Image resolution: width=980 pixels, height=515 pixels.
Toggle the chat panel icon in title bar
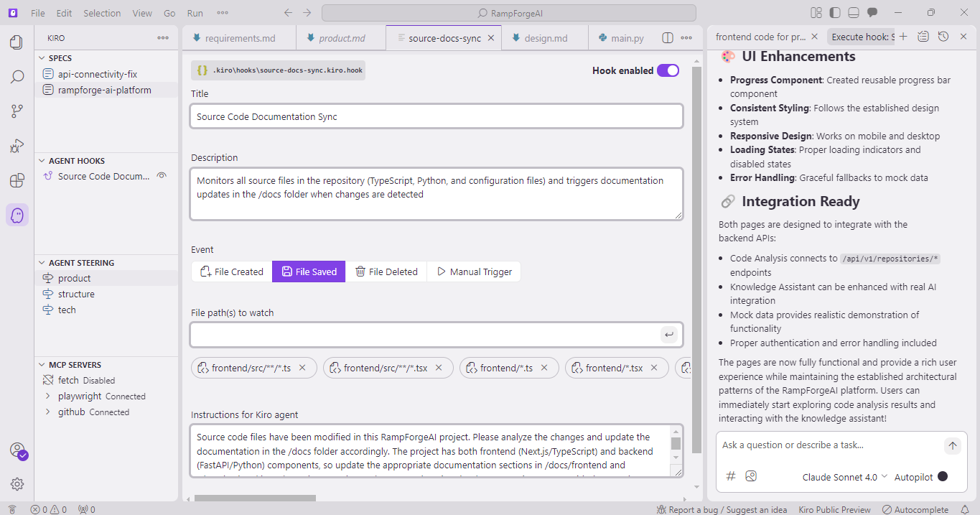(x=872, y=13)
